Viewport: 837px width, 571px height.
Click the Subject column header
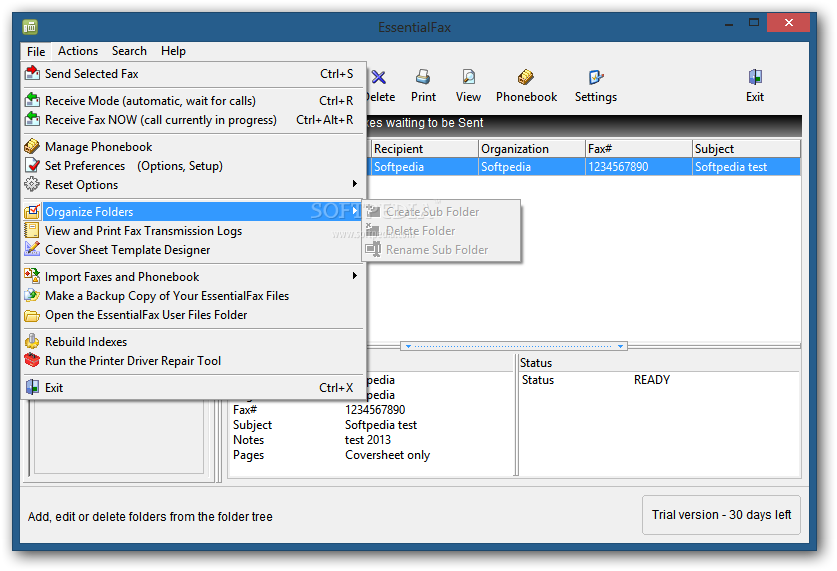point(746,149)
